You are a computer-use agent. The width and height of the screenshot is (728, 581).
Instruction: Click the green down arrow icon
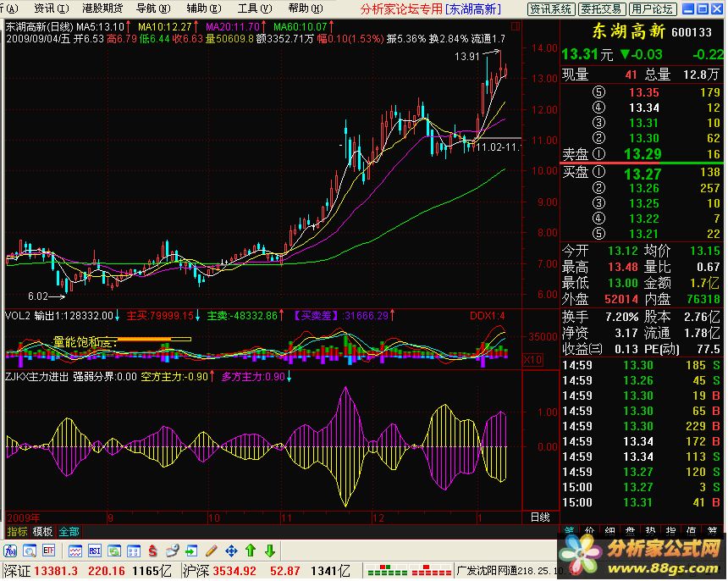click(270, 551)
